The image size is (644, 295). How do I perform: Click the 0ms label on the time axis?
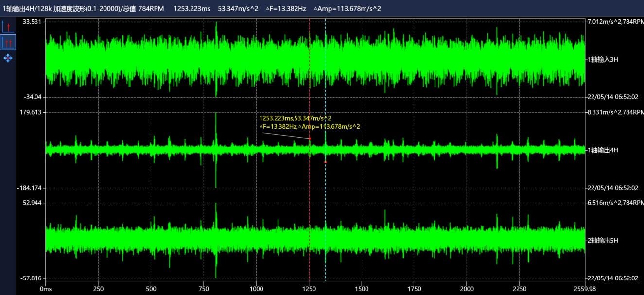coord(45,288)
